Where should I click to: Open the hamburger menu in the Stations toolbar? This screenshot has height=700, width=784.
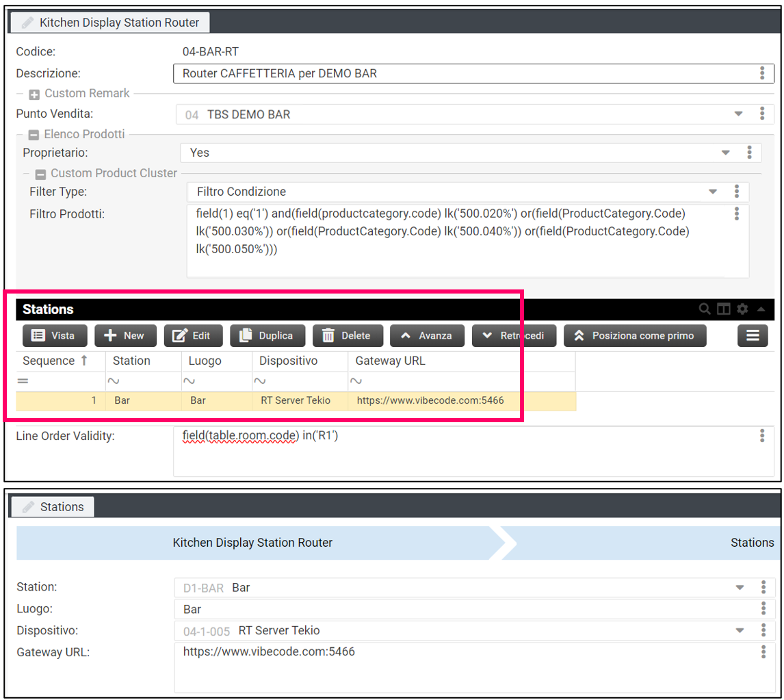[x=753, y=335]
